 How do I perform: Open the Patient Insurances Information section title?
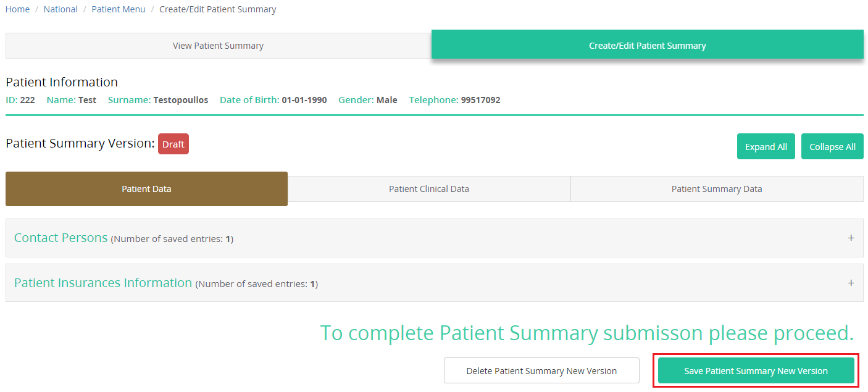coord(103,283)
